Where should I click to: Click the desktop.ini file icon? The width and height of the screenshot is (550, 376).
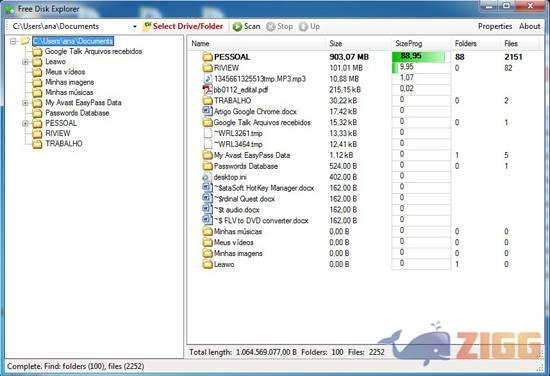[x=207, y=177]
